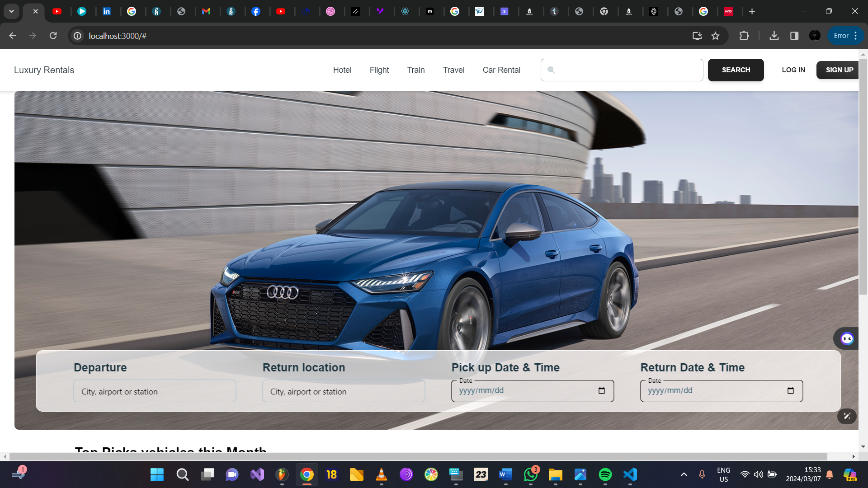Switch to the React logo tab
The height and width of the screenshot is (488, 868).
coord(405,11)
